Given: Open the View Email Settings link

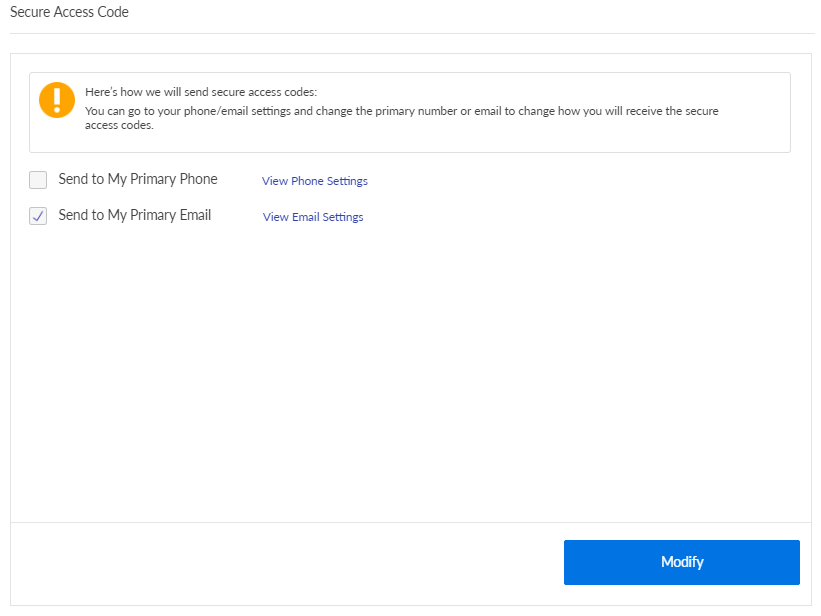Looking at the screenshot, I should [313, 217].
